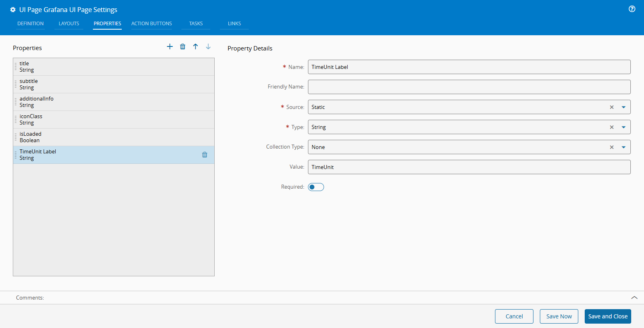This screenshot has width=644, height=328.
Task: Go to the Layouts tab
Action: coord(69,24)
